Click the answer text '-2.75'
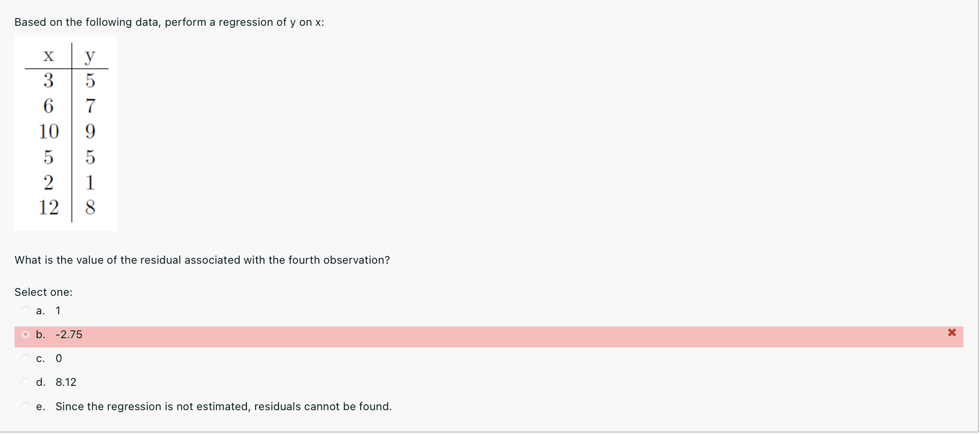The width and height of the screenshot is (980, 434). (69, 334)
